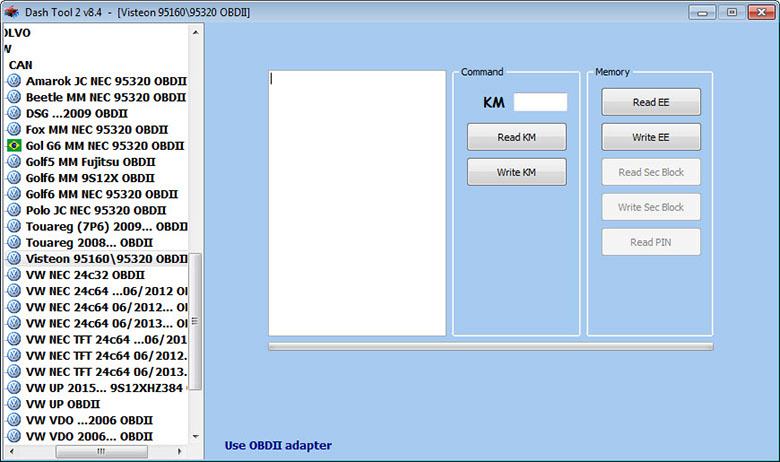The image size is (780, 462).
Task: Click the VW icon beside Golf5 MM Fujitsu
Action: 14,162
